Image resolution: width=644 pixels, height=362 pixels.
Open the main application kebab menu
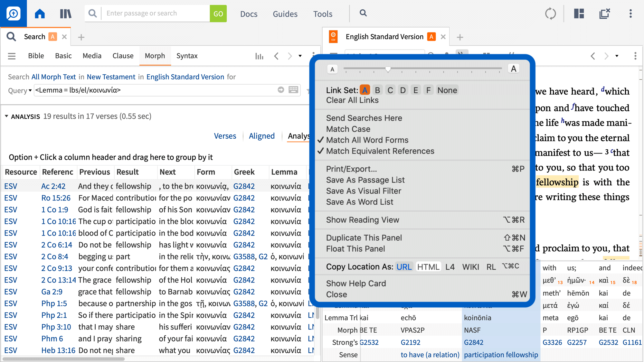(630, 14)
